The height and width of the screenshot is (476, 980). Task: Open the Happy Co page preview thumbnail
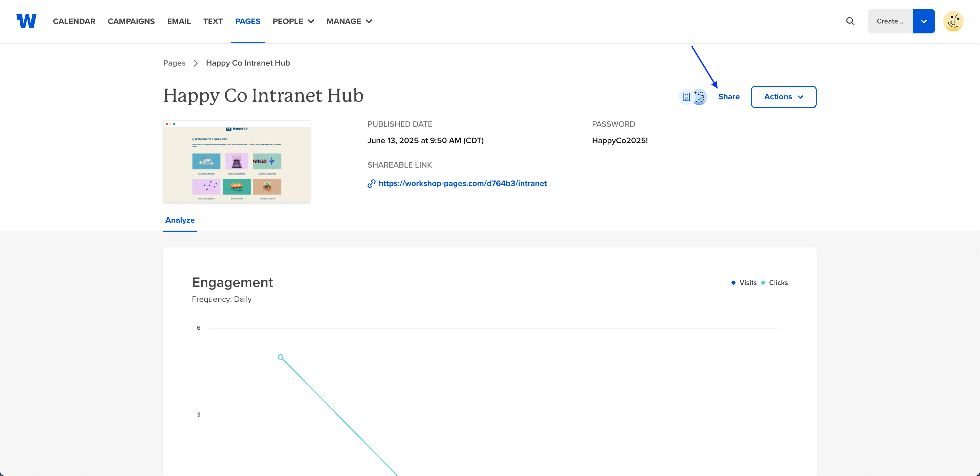click(237, 161)
